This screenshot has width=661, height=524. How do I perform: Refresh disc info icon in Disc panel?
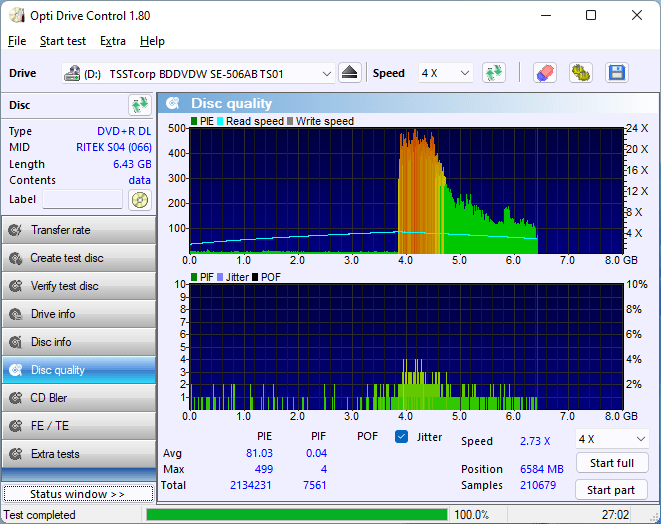click(139, 105)
